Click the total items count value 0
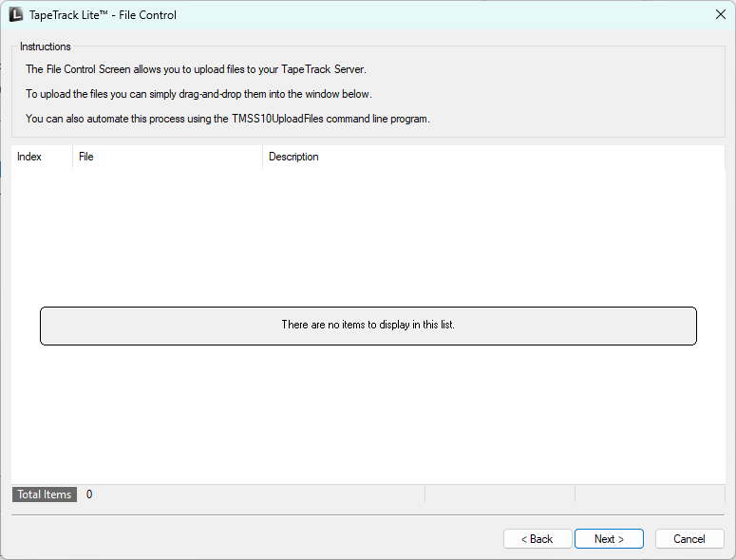This screenshot has height=560, width=736. (x=89, y=495)
